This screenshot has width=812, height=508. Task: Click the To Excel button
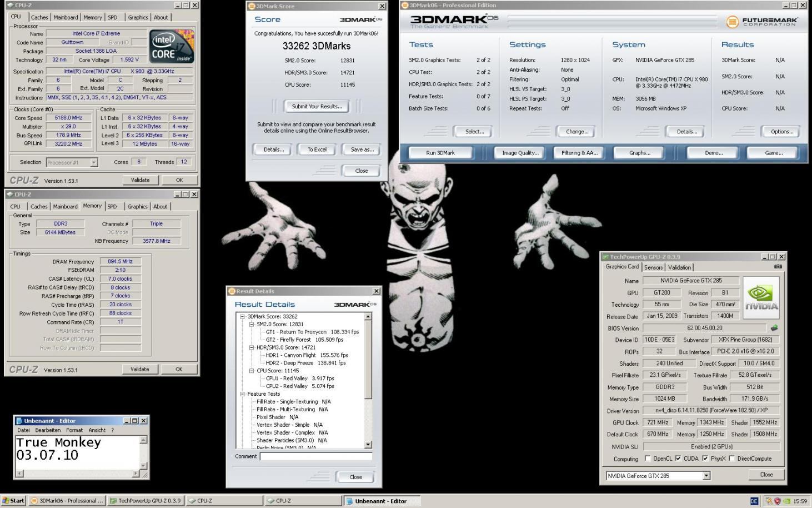click(317, 150)
